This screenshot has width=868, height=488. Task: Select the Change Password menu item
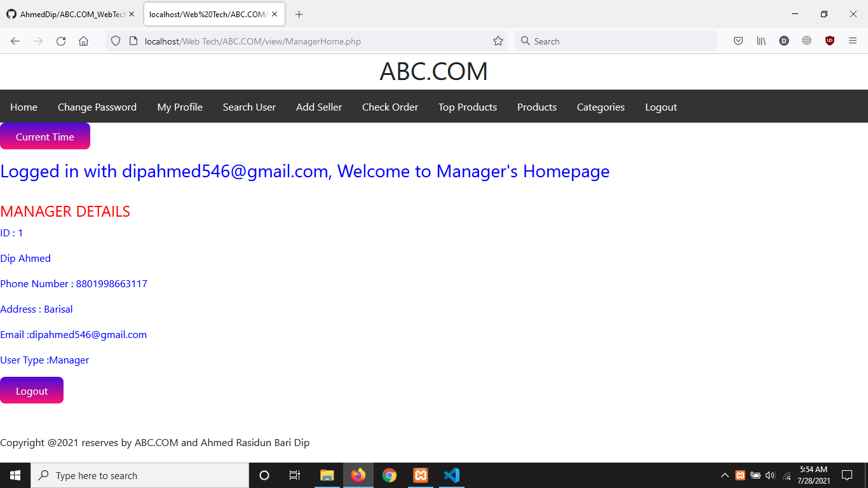coord(97,107)
